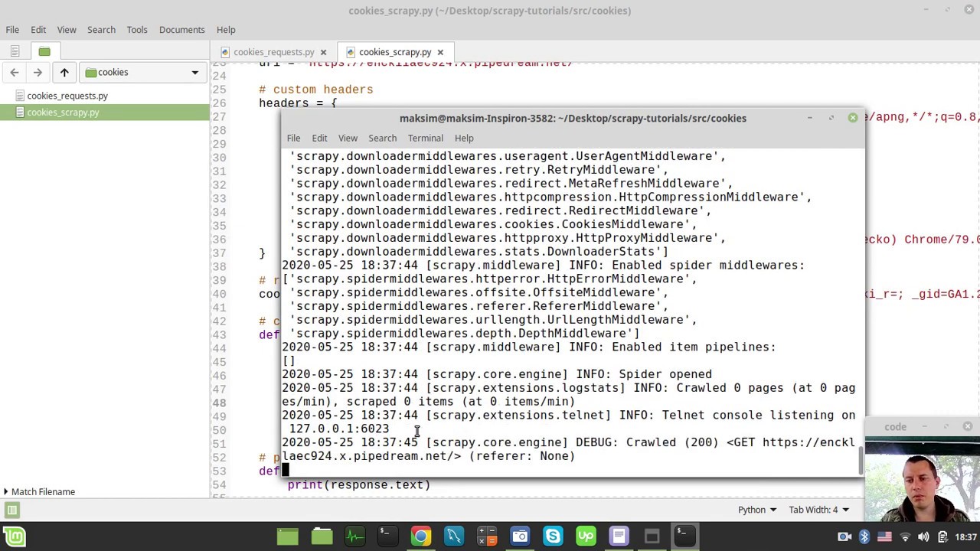
Task: Open the purple text editor taskbar icon
Action: pos(619,536)
